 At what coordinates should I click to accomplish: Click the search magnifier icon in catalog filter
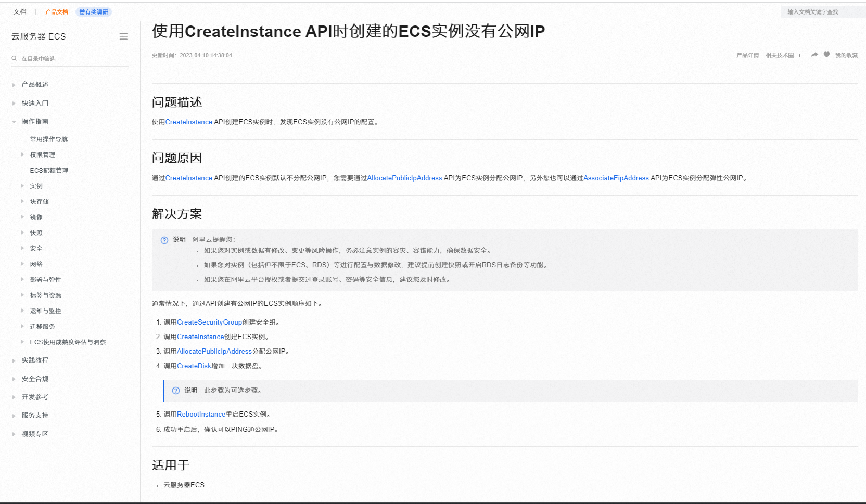tap(14, 58)
